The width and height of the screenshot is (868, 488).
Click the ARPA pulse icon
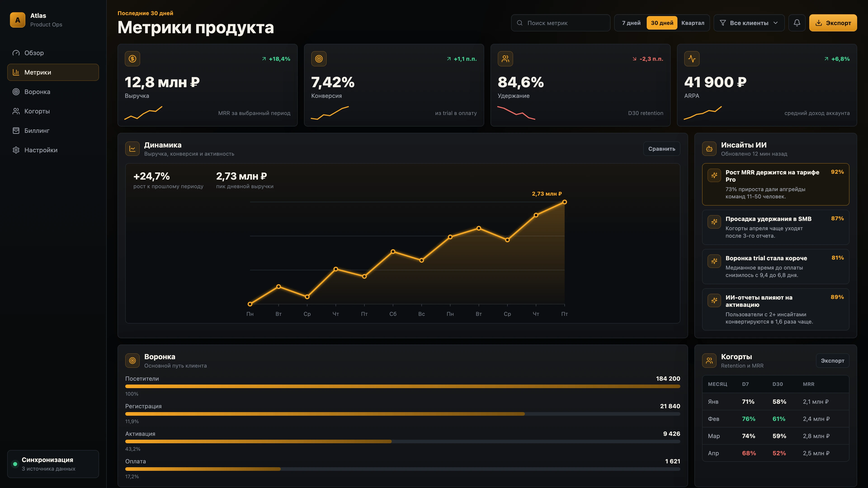(692, 59)
